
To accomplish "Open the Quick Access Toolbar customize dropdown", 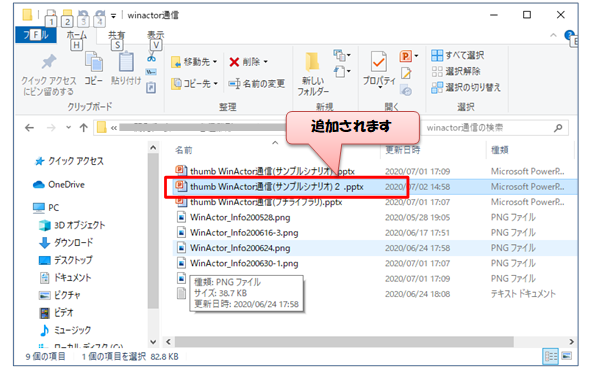I will 113,16.
